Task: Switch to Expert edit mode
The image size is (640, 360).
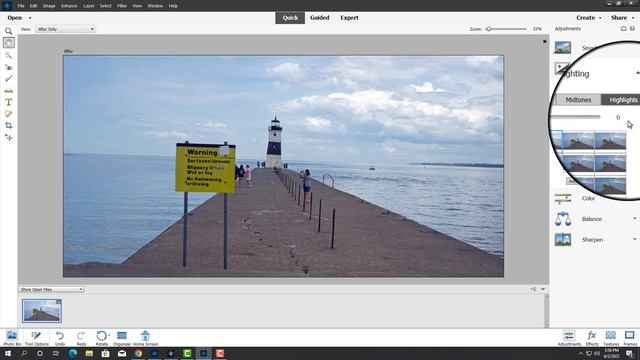Action: [349, 18]
